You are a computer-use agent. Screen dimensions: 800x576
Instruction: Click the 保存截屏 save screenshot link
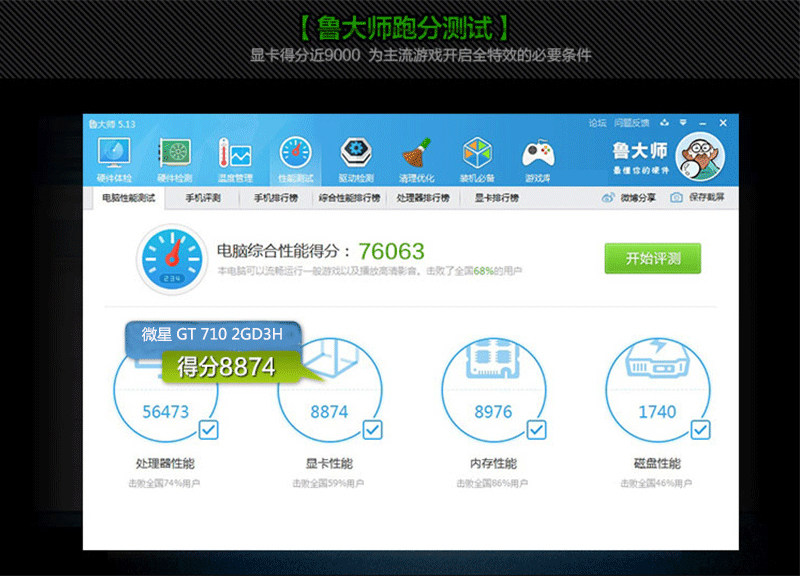pyautogui.click(x=706, y=197)
